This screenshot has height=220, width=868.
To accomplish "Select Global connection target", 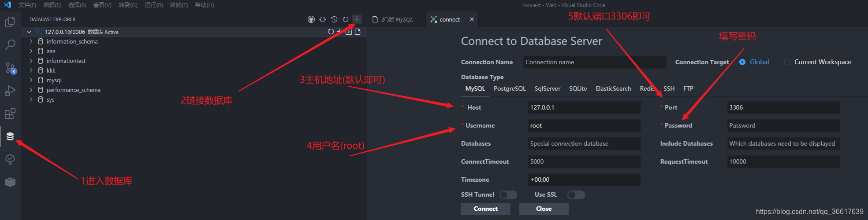I will click(x=742, y=62).
